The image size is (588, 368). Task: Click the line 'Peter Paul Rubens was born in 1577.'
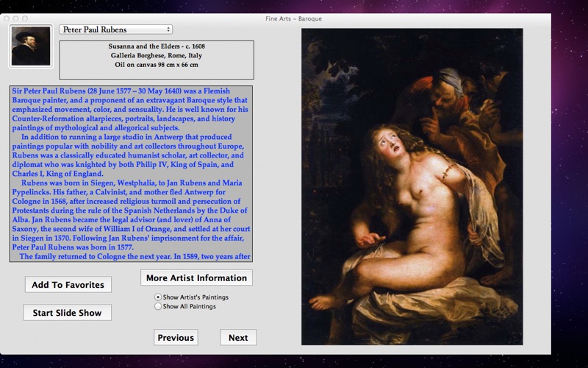[73, 247]
